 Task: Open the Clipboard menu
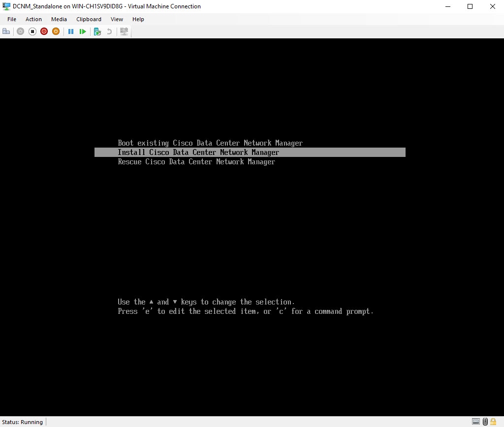pyautogui.click(x=89, y=19)
